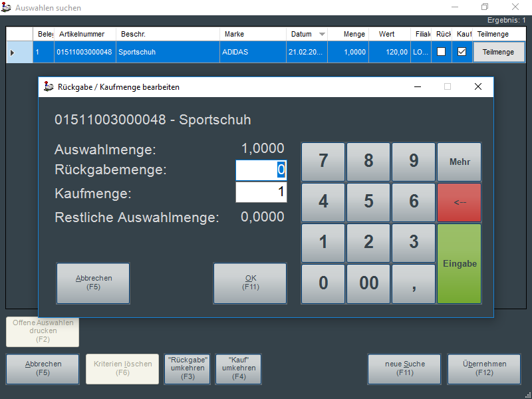Image resolution: width=532 pixels, height=399 pixels.
Task: Click Abbrechen (F5) inside the dialog
Action: pos(93,283)
